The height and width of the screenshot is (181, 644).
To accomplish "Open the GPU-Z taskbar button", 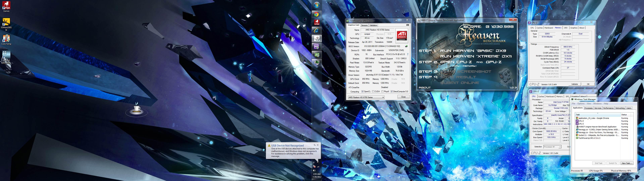I will click(316, 54).
